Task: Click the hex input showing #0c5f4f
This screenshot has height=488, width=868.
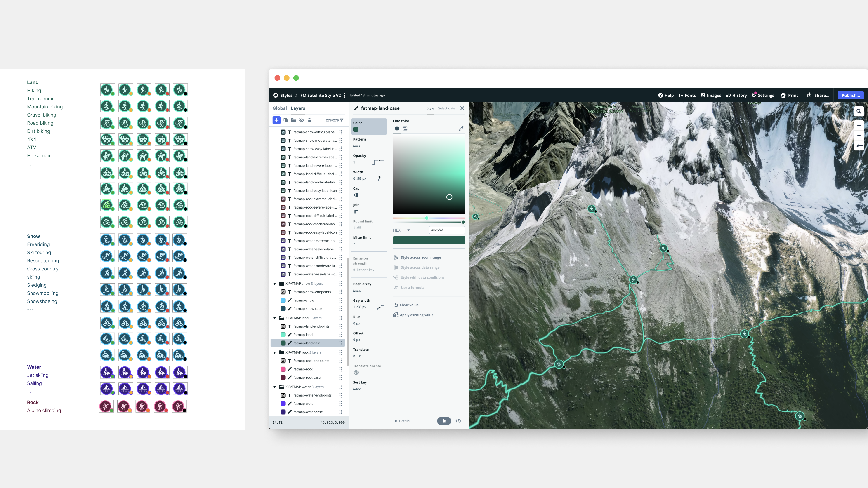Action: pyautogui.click(x=447, y=230)
